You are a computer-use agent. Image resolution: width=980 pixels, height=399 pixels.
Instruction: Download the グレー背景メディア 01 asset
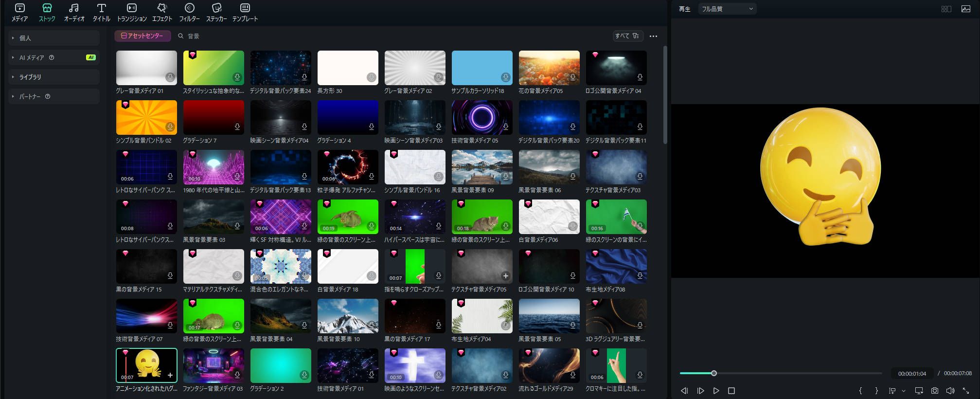coord(170,77)
